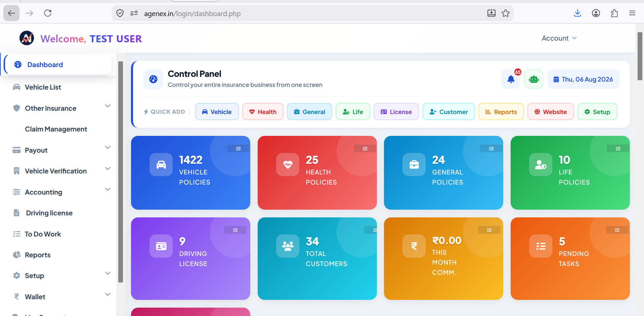Open list menu on This Month Comm. card
Screen dimensions: 644x316
[489, 230]
